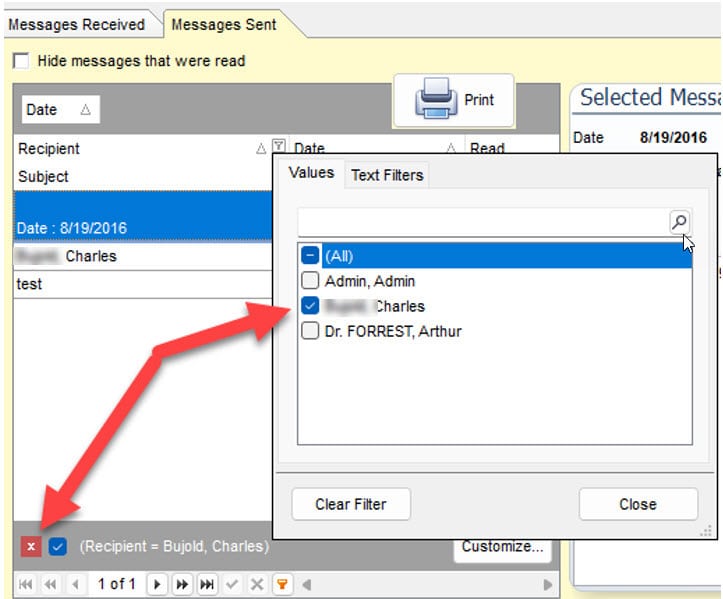This screenshot has height=599, width=723.
Task: Click the search magnifier in filter popup
Action: [x=679, y=222]
